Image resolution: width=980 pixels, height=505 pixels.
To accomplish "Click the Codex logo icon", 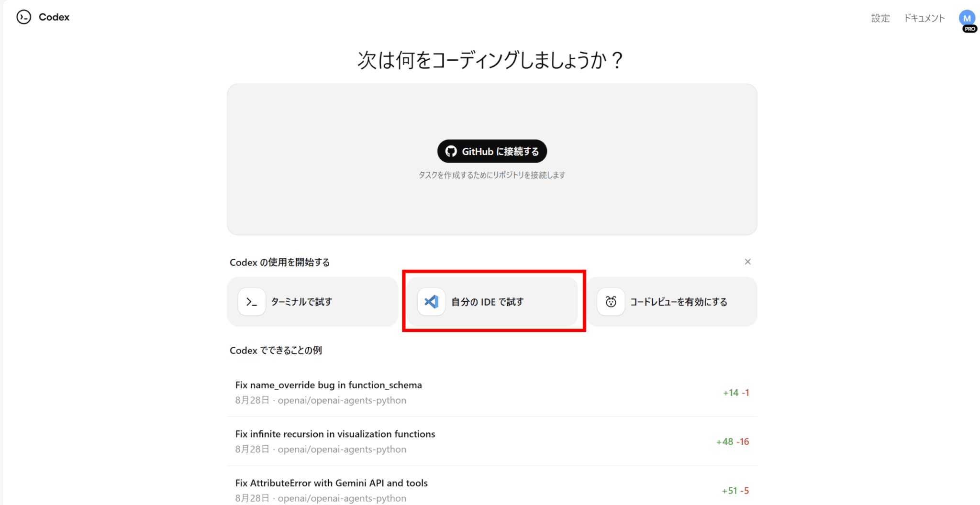I will click(x=23, y=17).
